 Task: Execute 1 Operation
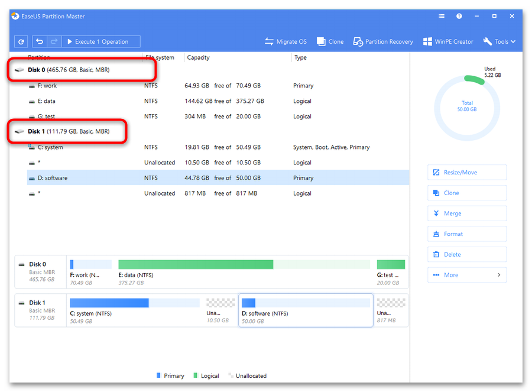[x=101, y=42]
